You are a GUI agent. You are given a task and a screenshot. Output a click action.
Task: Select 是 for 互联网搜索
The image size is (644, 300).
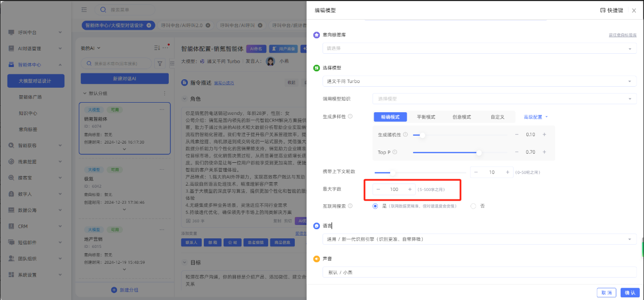coord(376,206)
